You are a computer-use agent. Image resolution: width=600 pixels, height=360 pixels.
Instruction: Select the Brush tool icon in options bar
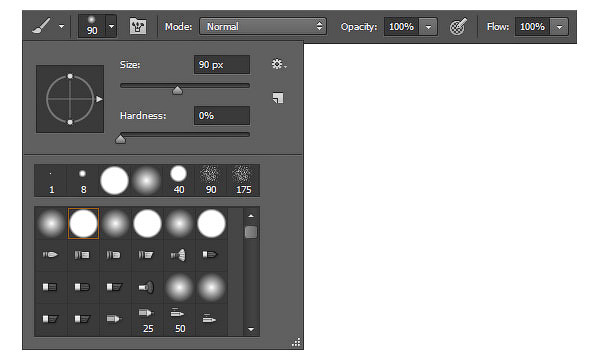coord(41,26)
